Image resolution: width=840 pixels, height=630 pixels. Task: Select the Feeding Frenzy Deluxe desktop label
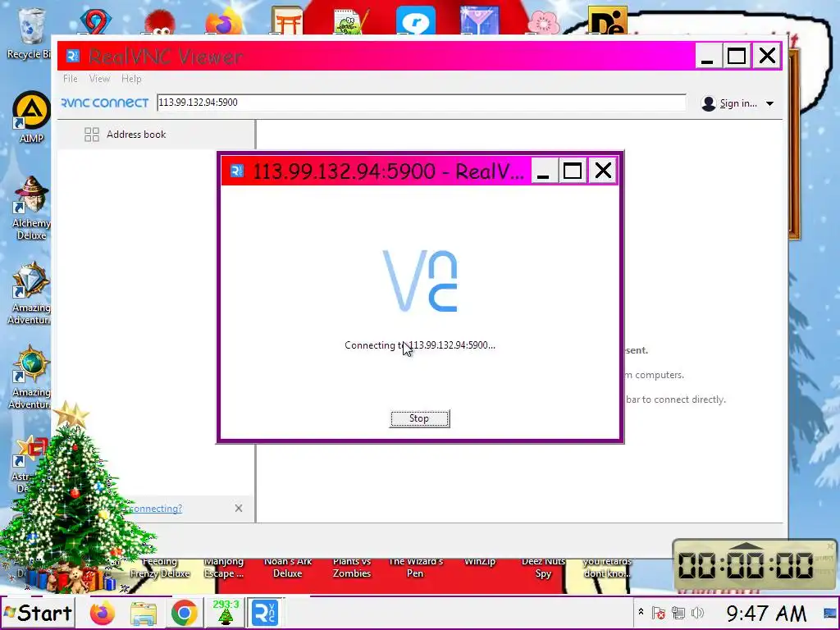[160, 568]
